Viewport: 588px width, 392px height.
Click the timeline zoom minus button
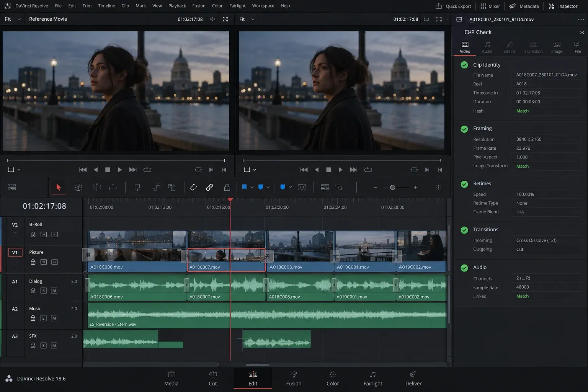point(375,187)
